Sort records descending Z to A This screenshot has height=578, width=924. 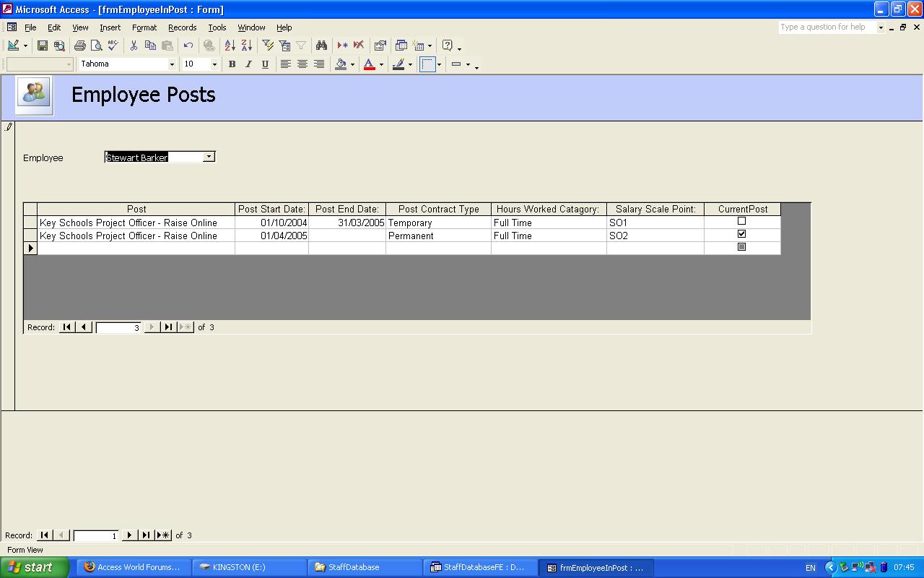[x=246, y=46]
